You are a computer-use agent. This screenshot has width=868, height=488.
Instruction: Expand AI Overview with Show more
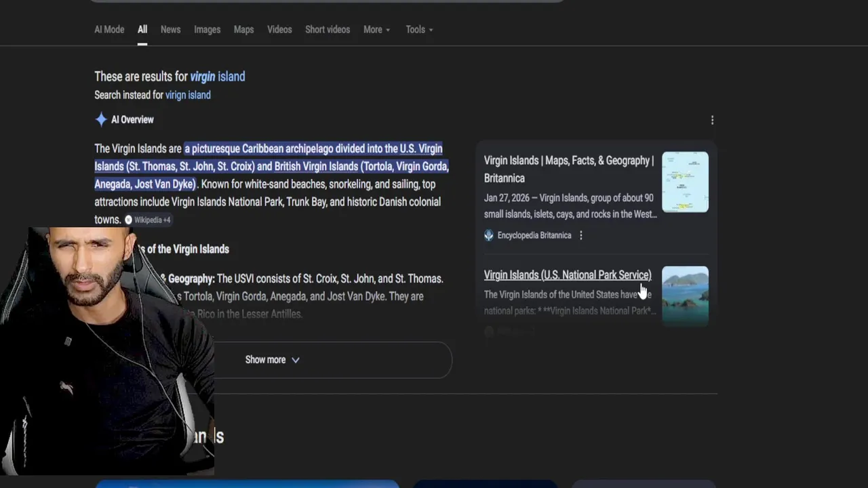(272, 360)
